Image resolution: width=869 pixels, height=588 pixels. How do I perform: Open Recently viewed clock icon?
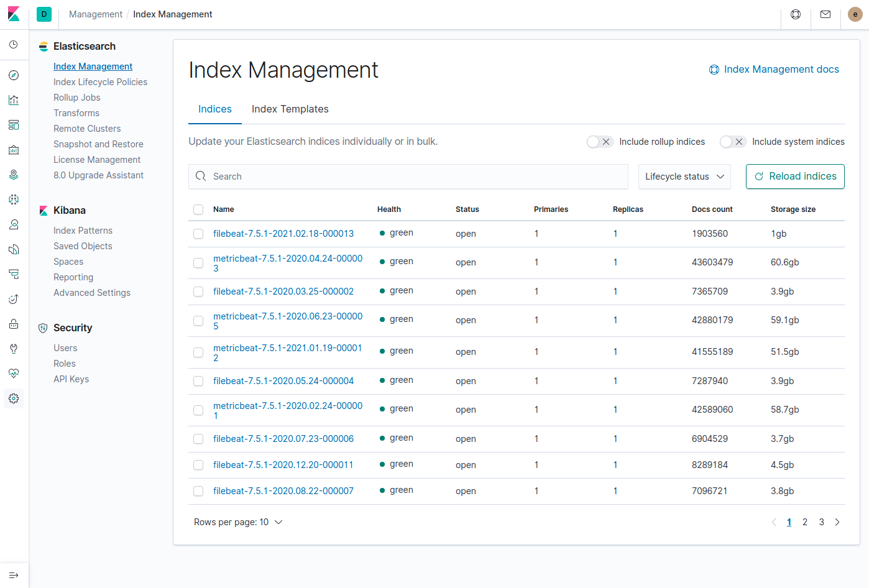click(x=14, y=45)
